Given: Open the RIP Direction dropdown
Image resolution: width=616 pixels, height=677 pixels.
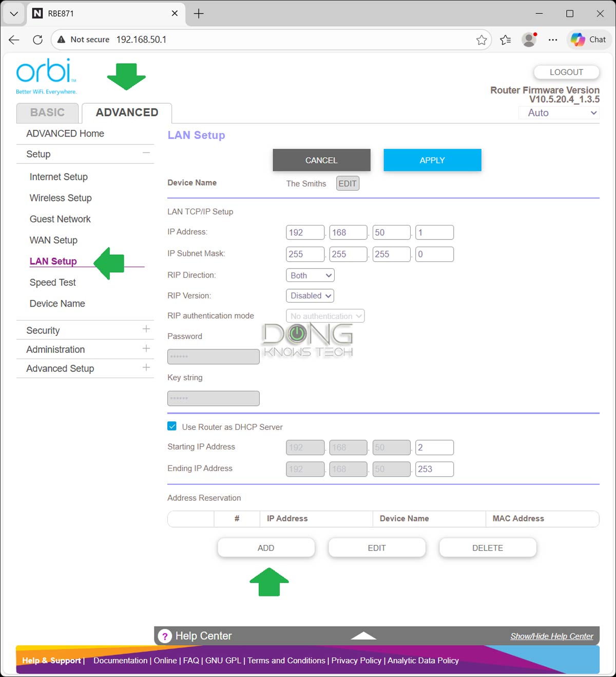Looking at the screenshot, I should coord(310,275).
